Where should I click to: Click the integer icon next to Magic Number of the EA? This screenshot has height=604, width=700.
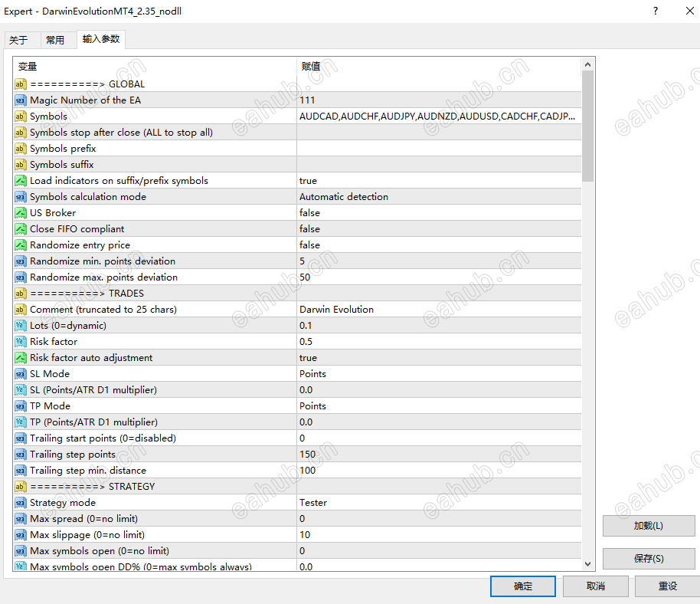[20, 100]
